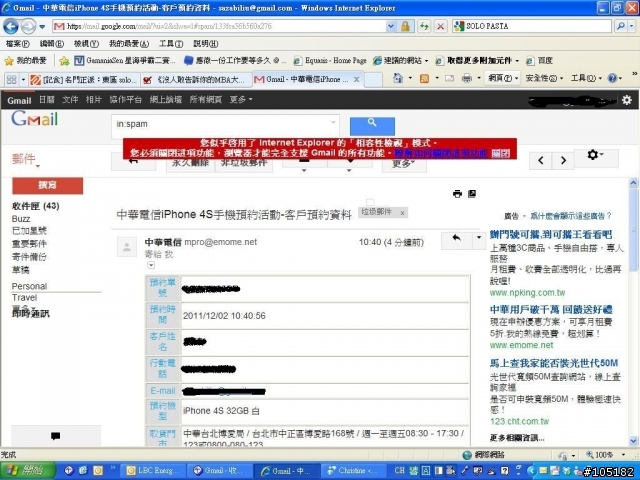Screen dimensions: 640x480
Task: Switch to LBC Energ... taskbar window
Action: coord(154,471)
